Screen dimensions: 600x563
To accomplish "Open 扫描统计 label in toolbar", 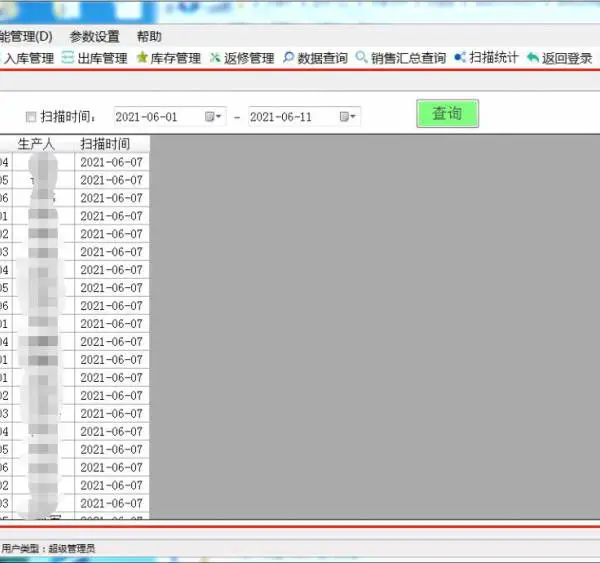I will coord(494,57).
